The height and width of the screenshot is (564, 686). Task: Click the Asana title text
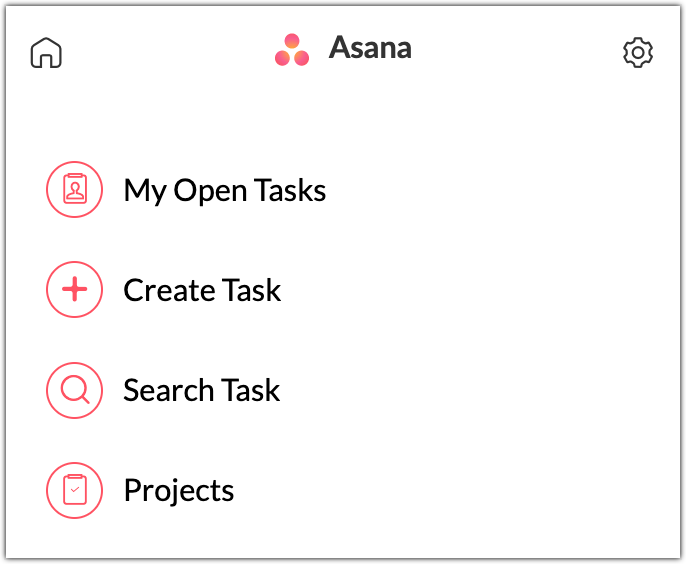pos(370,48)
